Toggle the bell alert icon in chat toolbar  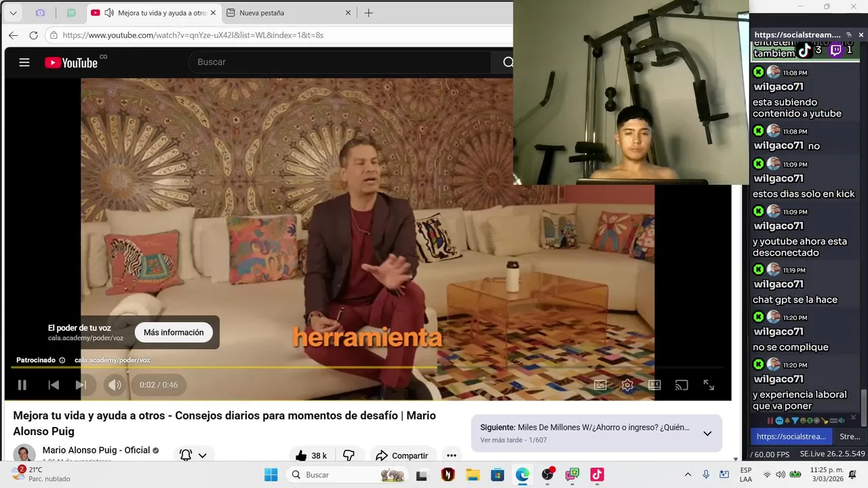pyautogui.click(x=787, y=421)
